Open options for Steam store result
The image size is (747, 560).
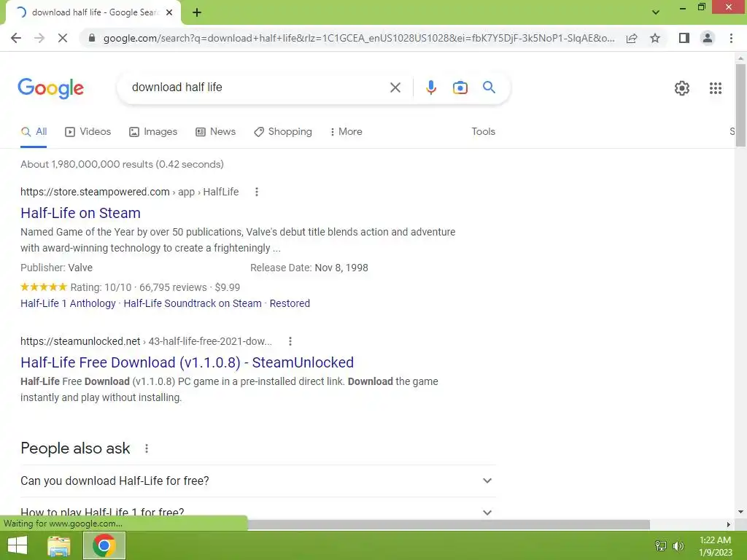pos(256,192)
